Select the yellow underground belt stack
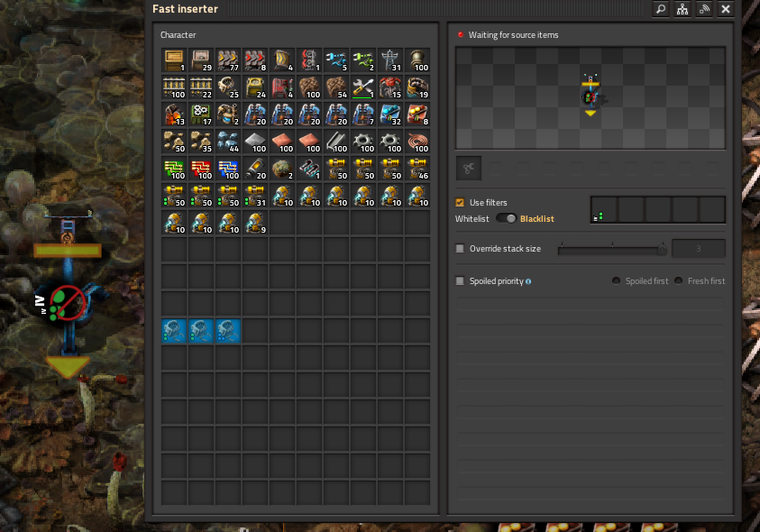This screenshot has width=760, height=532. [282, 60]
